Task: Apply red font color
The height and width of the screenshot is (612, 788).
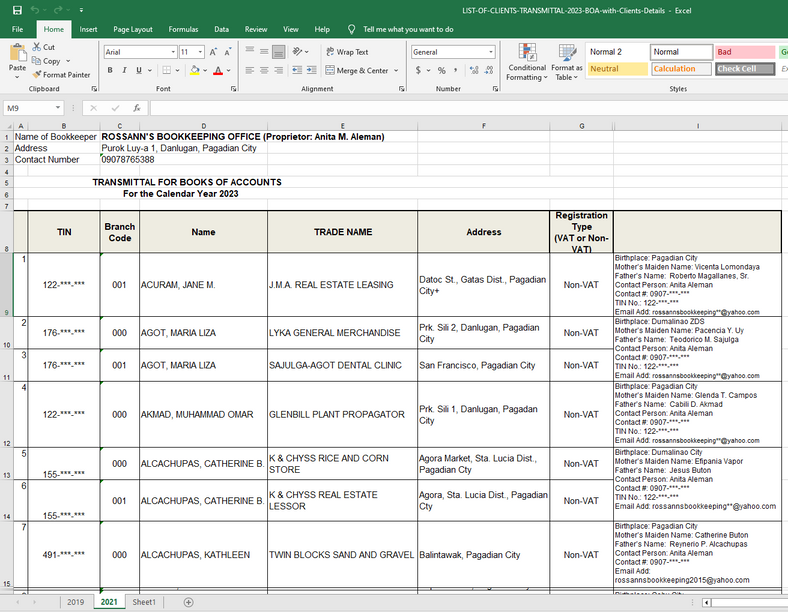Action: pos(218,70)
